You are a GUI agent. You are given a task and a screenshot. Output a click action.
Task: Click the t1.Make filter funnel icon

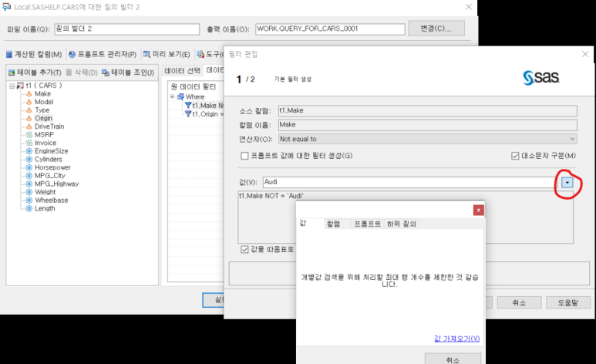click(x=188, y=106)
